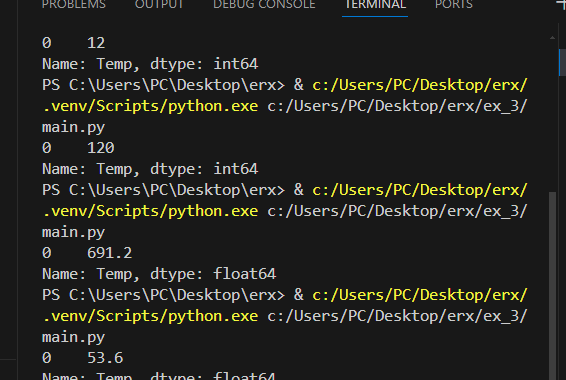
Task: Click the output value 53.6
Action: pyautogui.click(x=105, y=358)
